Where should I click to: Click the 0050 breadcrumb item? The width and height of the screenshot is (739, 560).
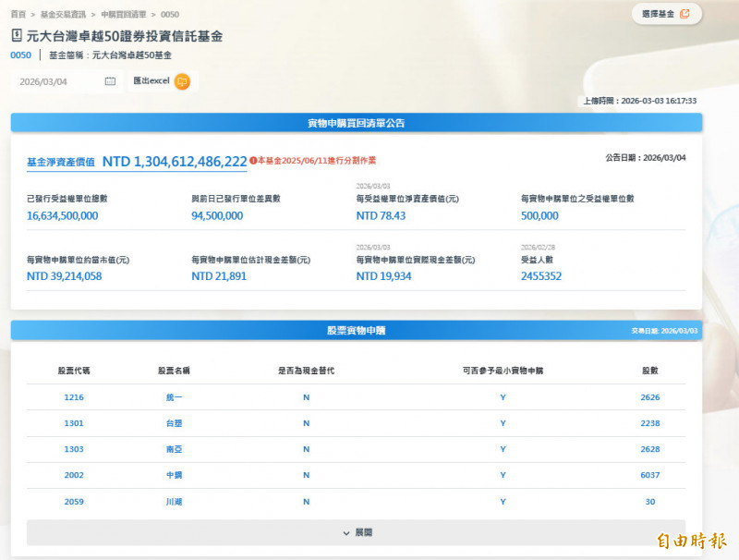click(x=170, y=15)
